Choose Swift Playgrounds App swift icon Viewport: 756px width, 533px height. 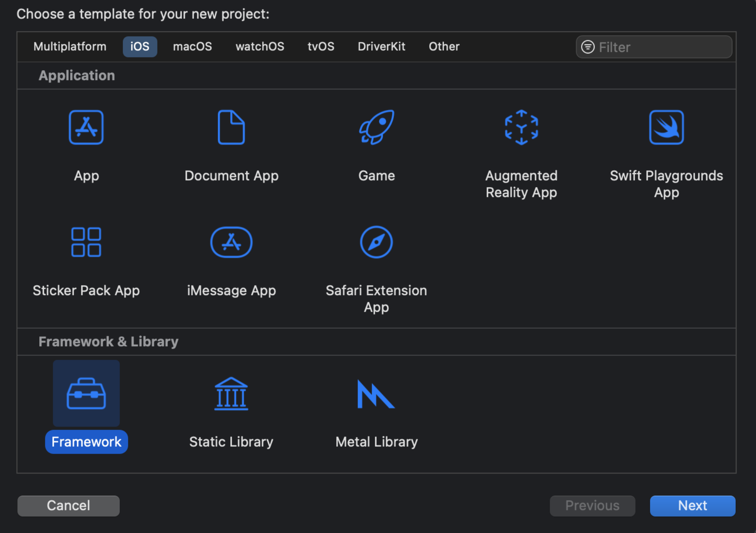point(666,127)
